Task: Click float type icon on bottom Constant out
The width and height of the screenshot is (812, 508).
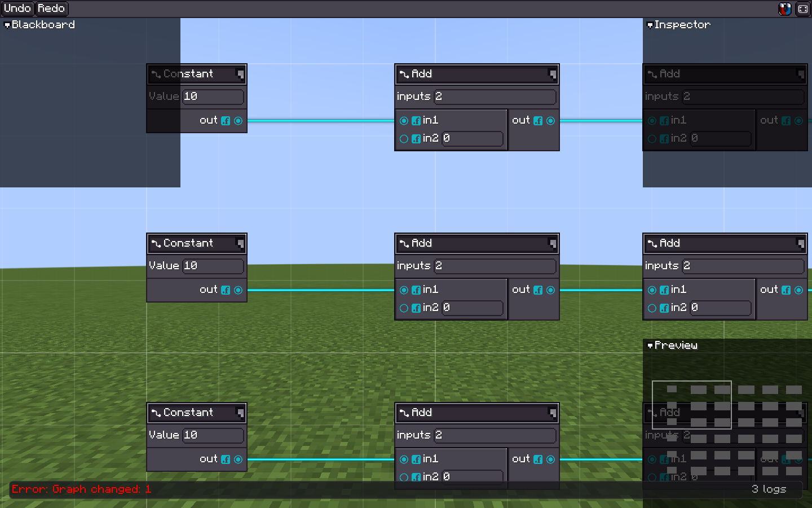Action: point(226,459)
